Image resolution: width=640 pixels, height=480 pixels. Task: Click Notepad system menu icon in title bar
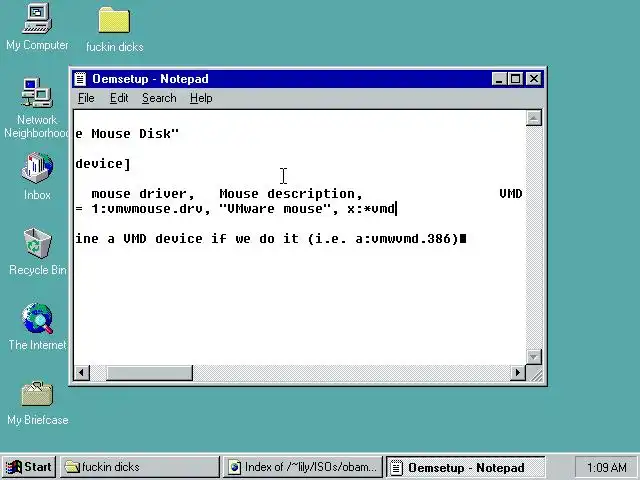pos(80,78)
